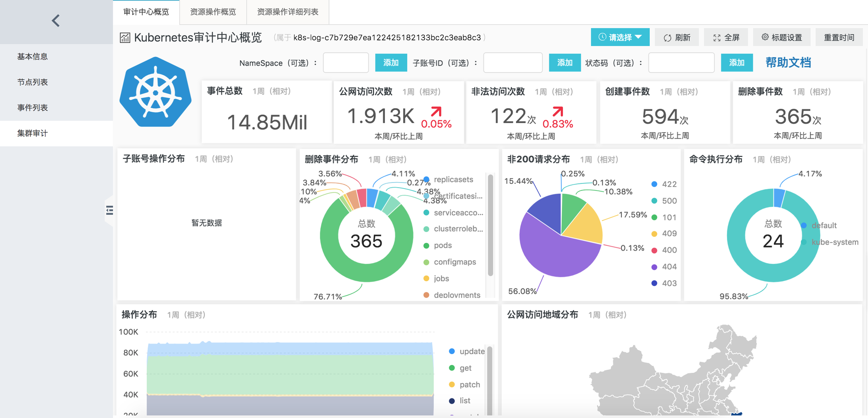The width and height of the screenshot is (868, 418).
Task: Toggle 403 status code legend entry
Action: (664, 283)
